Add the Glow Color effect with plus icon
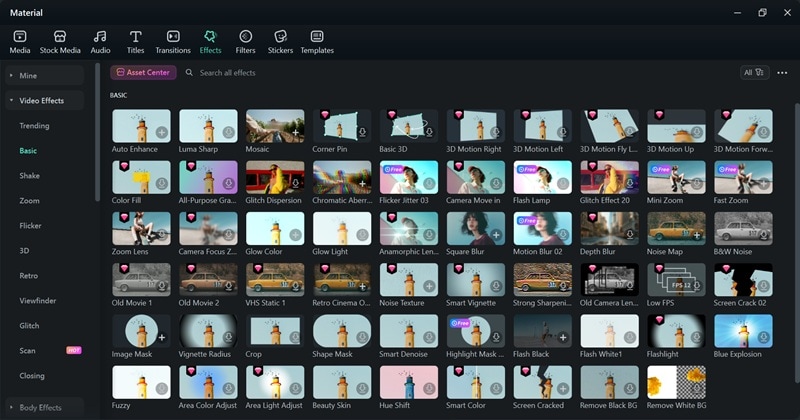Image resolution: width=800 pixels, height=420 pixels. pyautogui.click(x=295, y=235)
